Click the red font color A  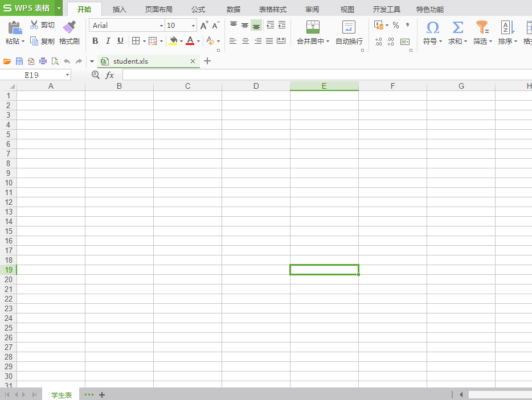190,41
